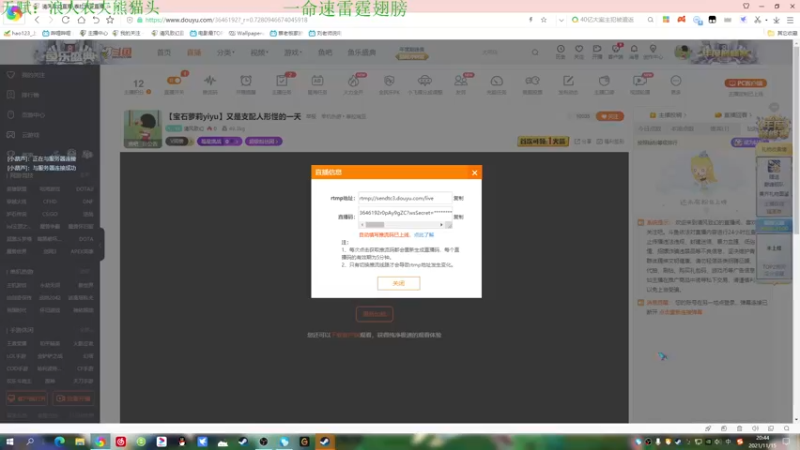This screenshot has height=450, width=800.
Task: Click the lightning speed mode icon
Action: pyautogui.click(x=531, y=20)
